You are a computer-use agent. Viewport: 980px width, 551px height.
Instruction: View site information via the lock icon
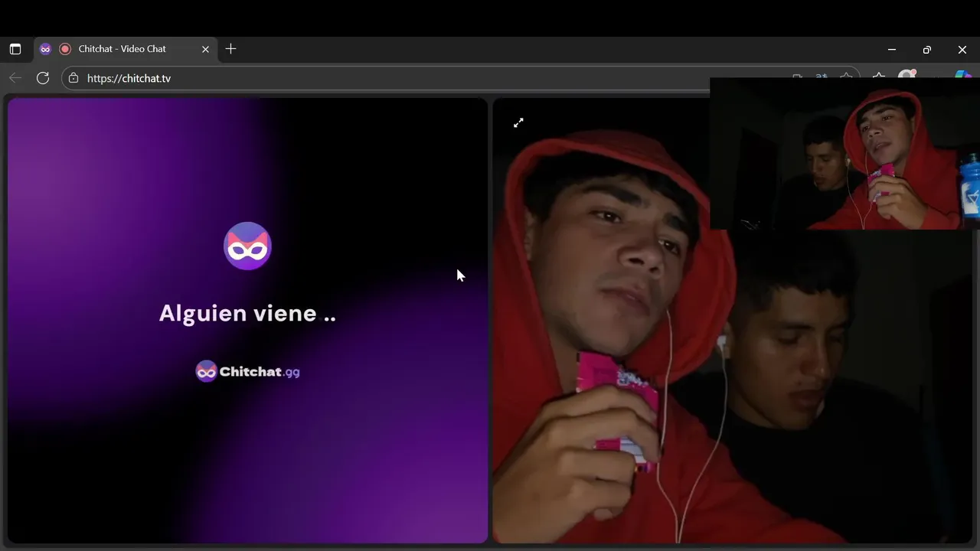pyautogui.click(x=73, y=78)
